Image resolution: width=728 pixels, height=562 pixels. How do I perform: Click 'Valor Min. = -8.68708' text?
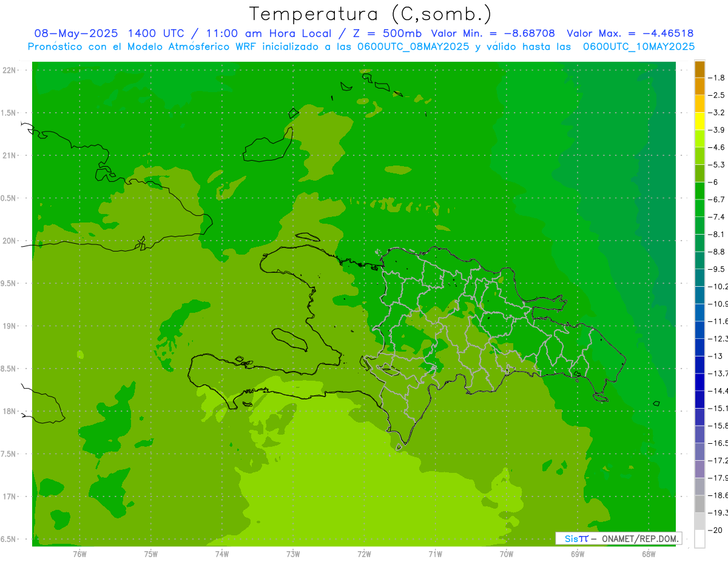coord(493,33)
